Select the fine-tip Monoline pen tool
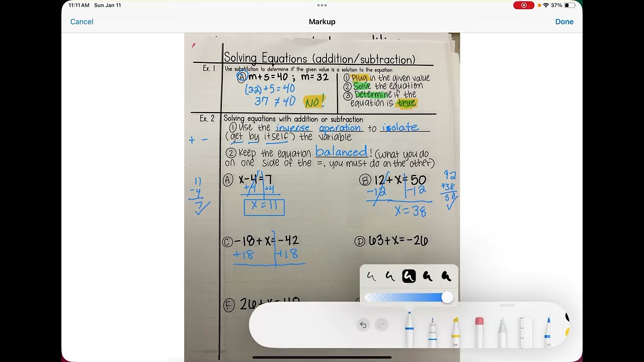This screenshot has width=644, height=362. 432,332
